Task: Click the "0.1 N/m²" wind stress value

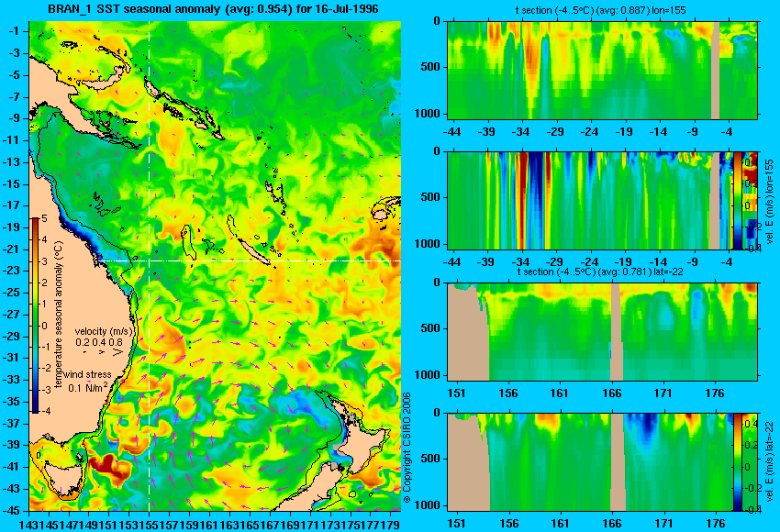Action: tap(87, 387)
